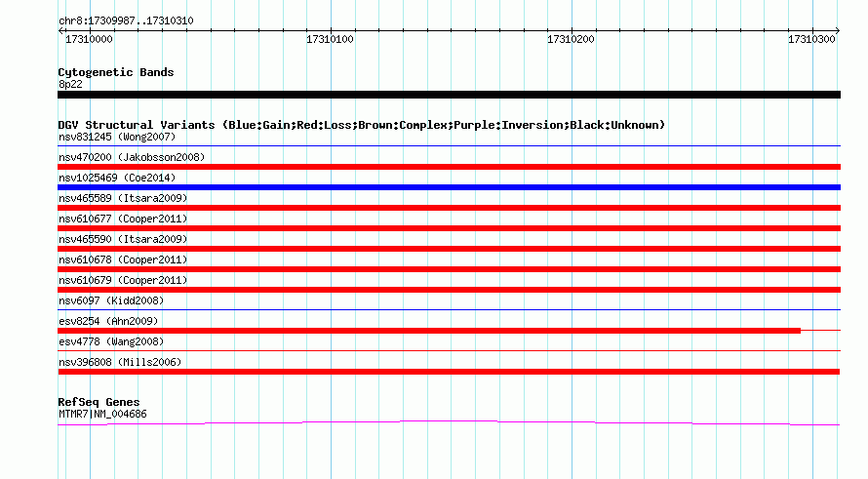Click the left arrow on the ruler

point(60,31)
